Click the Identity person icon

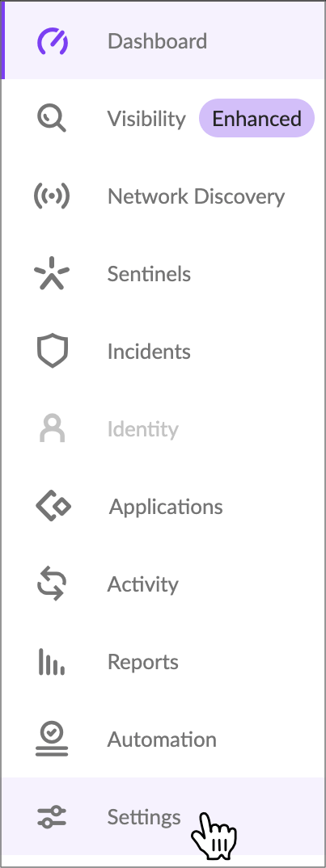52,428
